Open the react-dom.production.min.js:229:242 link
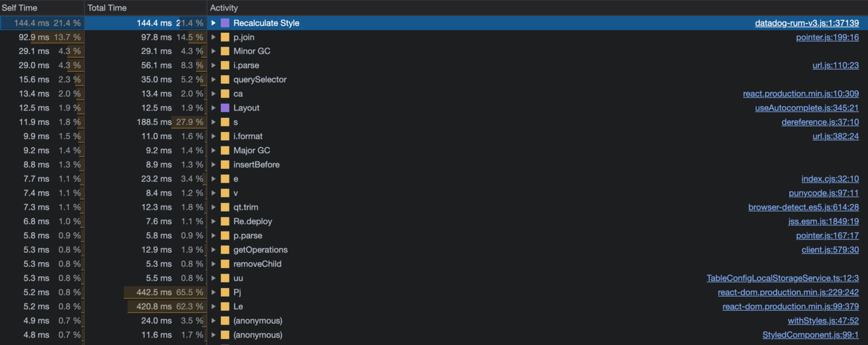The image size is (868, 345). [x=789, y=292]
